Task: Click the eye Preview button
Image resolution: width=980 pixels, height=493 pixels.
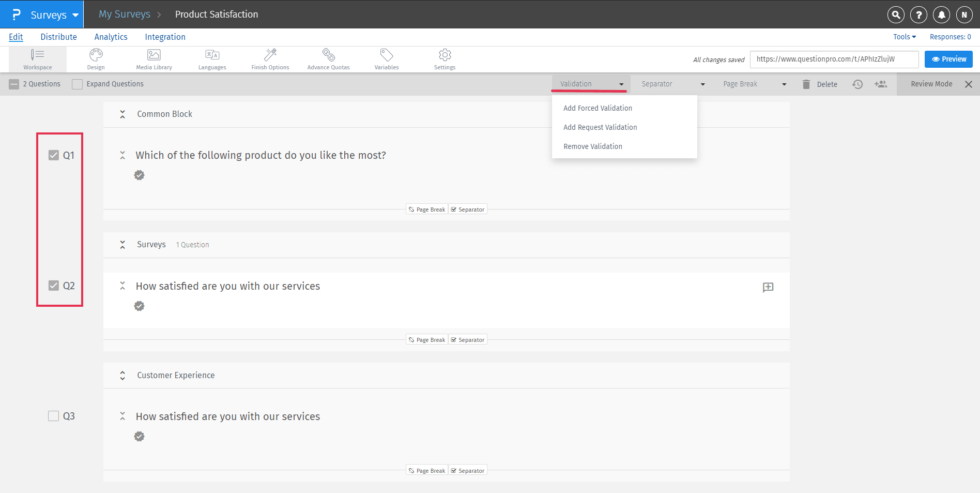Action: click(948, 59)
